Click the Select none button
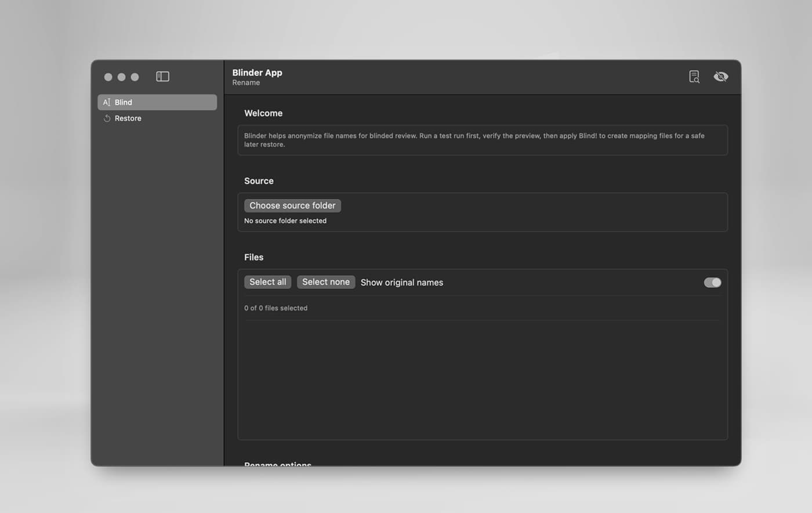The height and width of the screenshot is (513, 812). point(325,282)
